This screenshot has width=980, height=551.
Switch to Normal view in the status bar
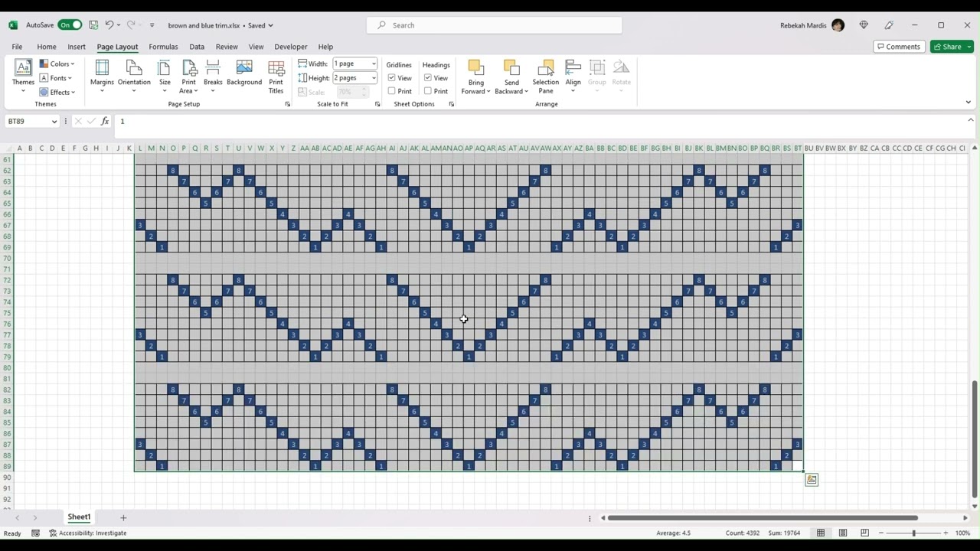point(821,533)
